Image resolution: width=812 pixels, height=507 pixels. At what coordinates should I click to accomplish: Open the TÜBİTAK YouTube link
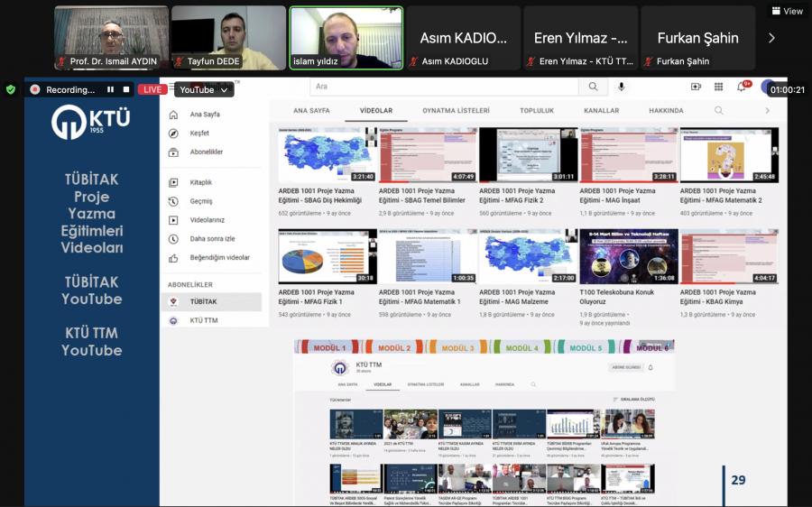92,290
